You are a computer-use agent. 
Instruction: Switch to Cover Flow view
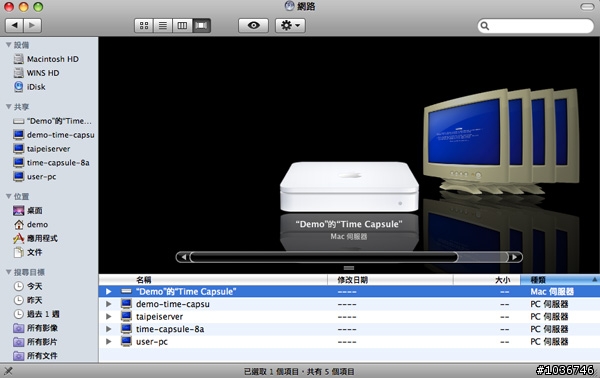point(201,26)
